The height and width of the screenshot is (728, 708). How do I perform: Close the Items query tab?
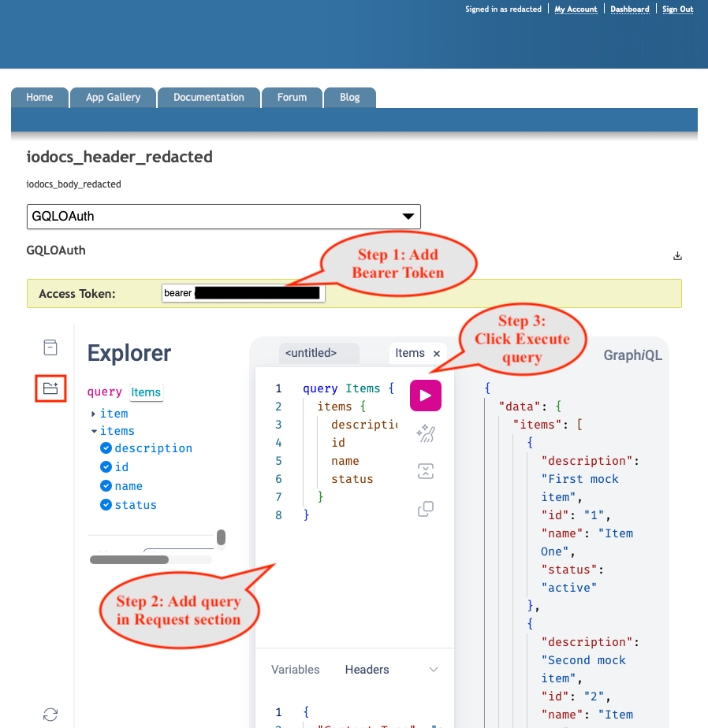pyautogui.click(x=437, y=354)
